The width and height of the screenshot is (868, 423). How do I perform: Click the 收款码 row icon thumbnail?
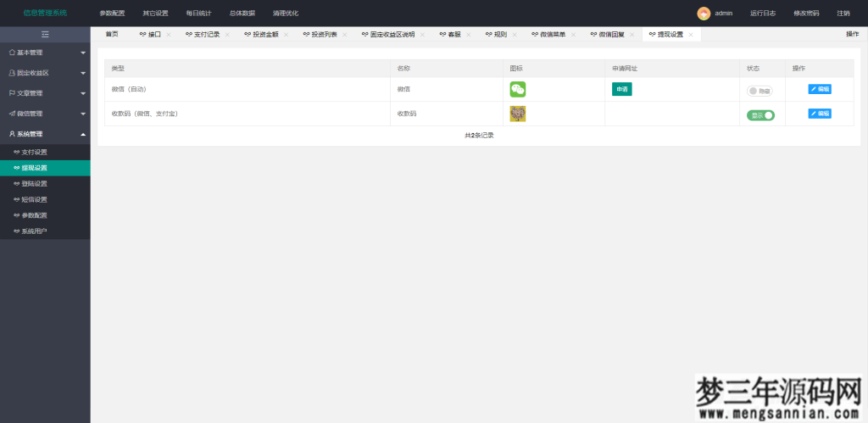pyautogui.click(x=517, y=114)
